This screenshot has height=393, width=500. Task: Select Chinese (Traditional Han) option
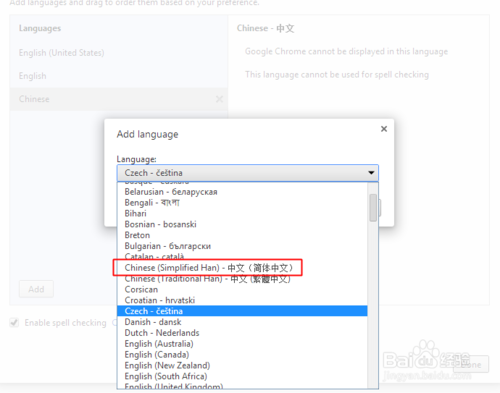pos(242,279)
